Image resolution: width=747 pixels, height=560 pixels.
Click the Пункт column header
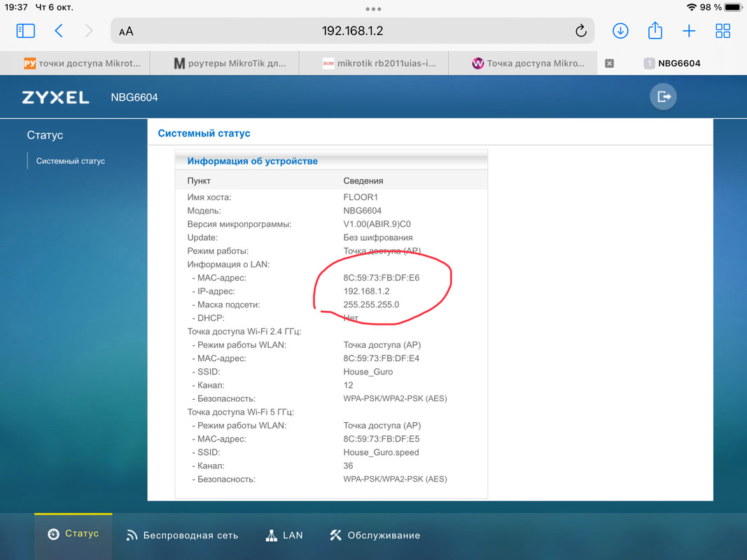pos(199,181)
